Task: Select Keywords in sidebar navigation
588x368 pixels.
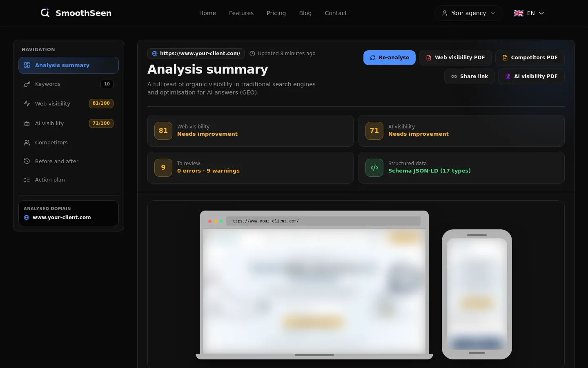Action: (x=69, y=84)
